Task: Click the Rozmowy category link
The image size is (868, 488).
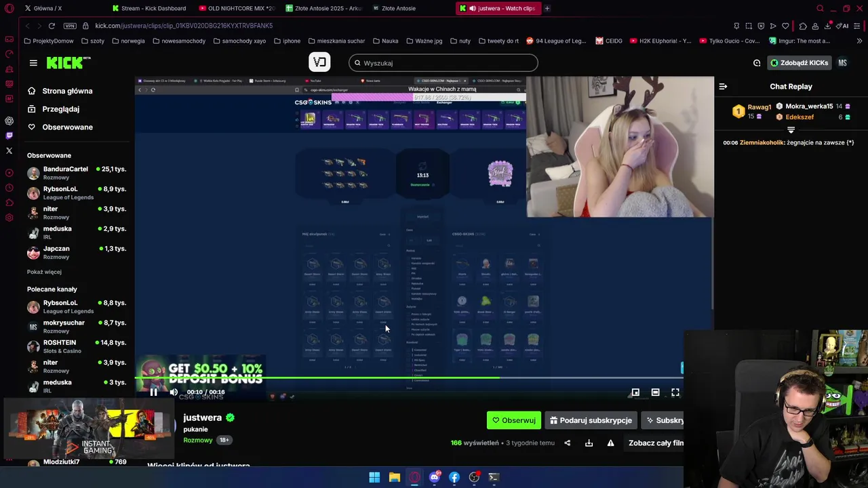Action: 198,440
